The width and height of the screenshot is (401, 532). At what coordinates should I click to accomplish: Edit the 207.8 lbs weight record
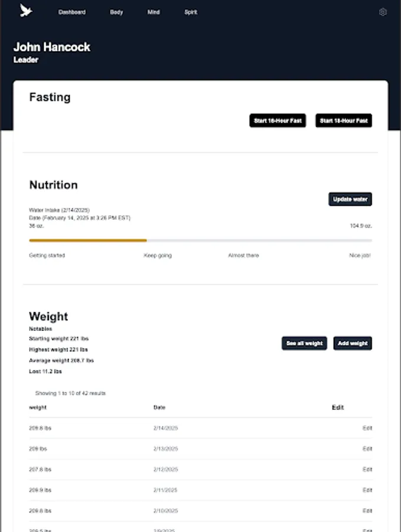[x=367, y=469]
